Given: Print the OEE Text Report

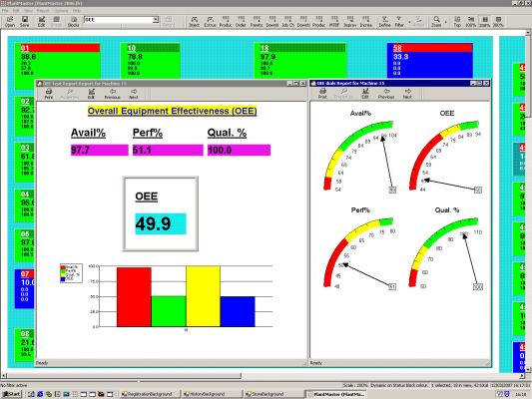Looking at the screenshot, I should [49, 94].
